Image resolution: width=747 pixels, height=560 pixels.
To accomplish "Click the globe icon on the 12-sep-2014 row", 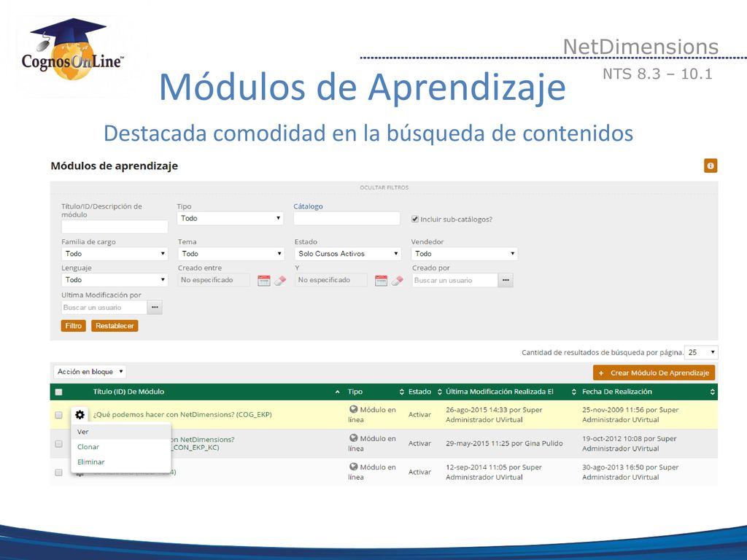I will pos(354,467).
